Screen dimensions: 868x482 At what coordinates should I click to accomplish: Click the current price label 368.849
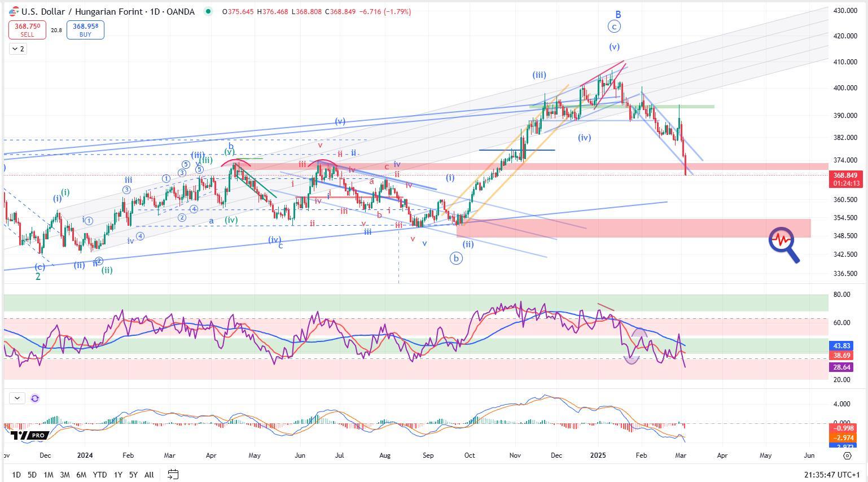coord(845,176)
